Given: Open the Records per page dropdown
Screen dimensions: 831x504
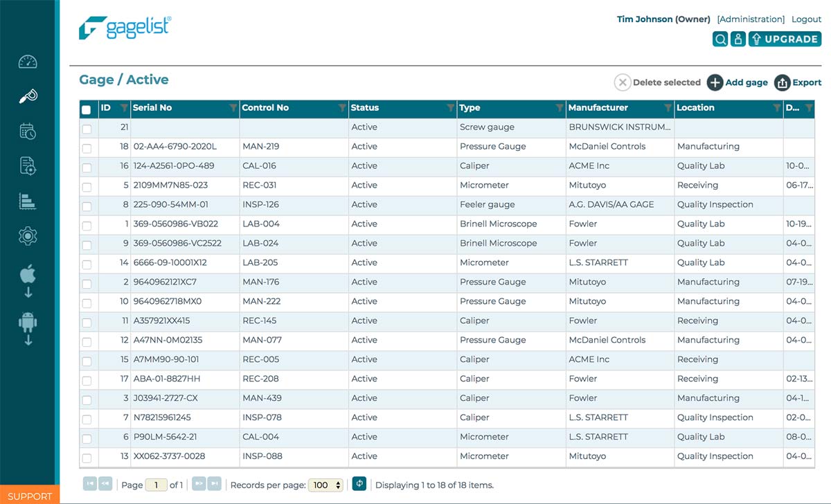Looking at the screenshot, I should (325, 485).
